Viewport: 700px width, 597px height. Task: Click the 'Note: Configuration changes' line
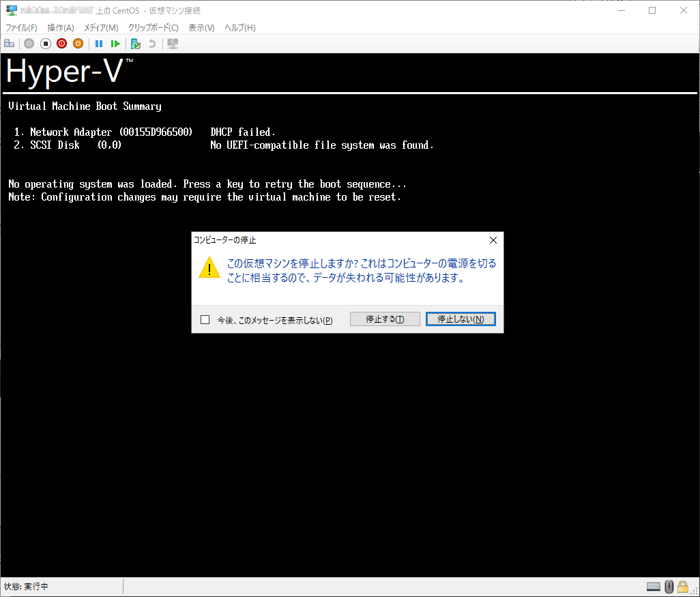pos(205,197)
